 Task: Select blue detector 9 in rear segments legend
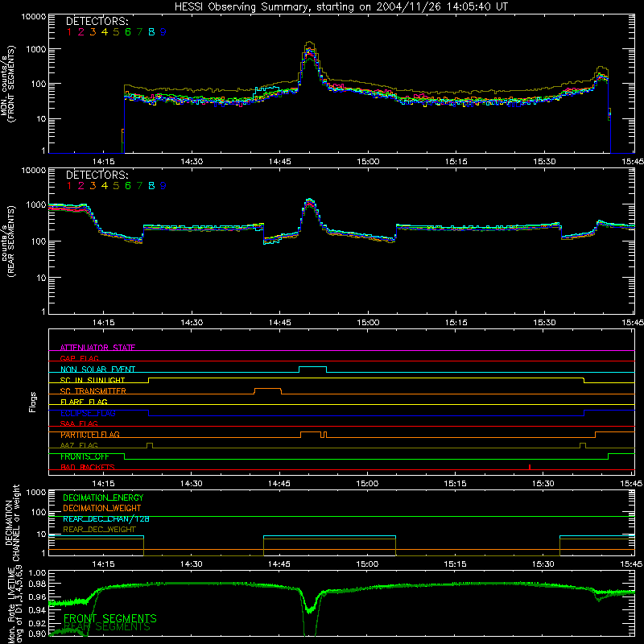pos(163,186)
